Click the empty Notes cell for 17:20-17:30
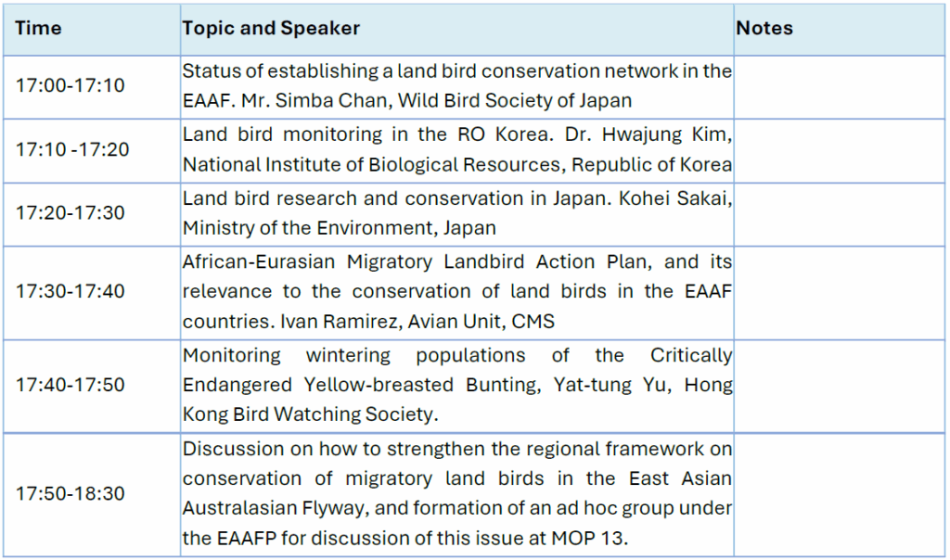This screenshot has height=560, width=950. tap(839, 213)
